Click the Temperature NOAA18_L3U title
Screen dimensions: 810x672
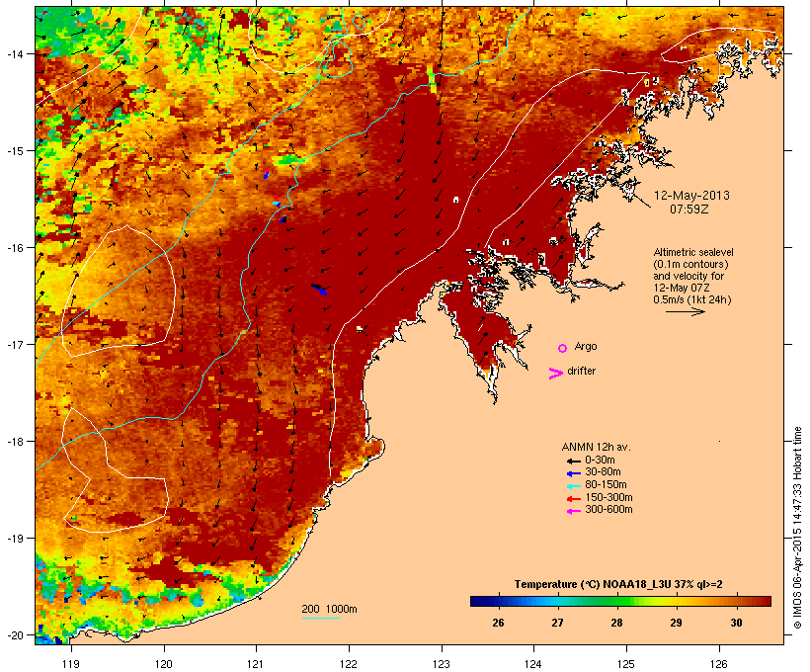click(x=618, y=584)
